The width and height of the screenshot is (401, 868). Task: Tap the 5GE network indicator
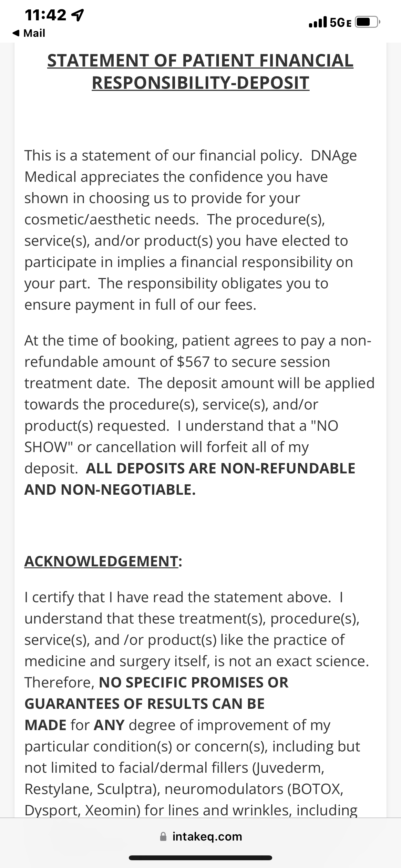pyautogui.click(x=341, y=23)
